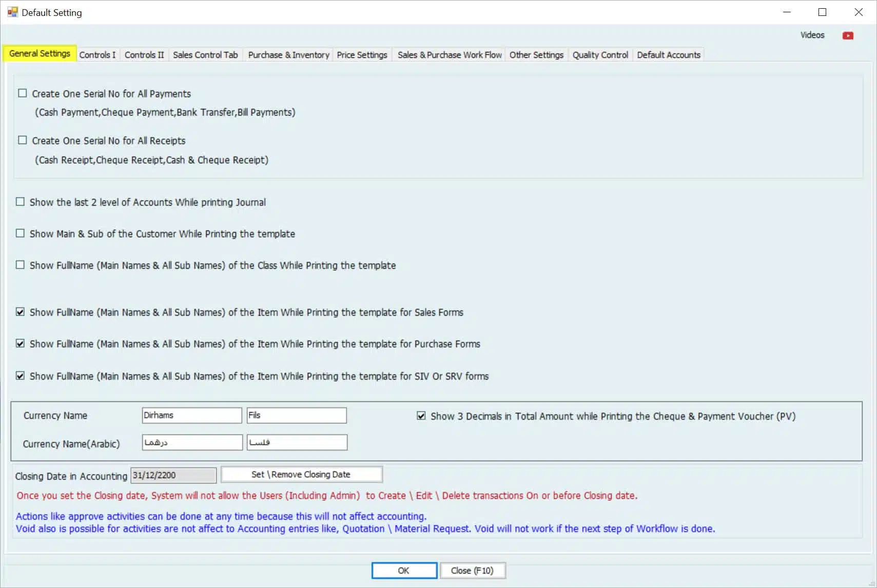This screenshot has width=877, height=588.
Task: Switch to the Controls I tab
Action: (98, 55)
